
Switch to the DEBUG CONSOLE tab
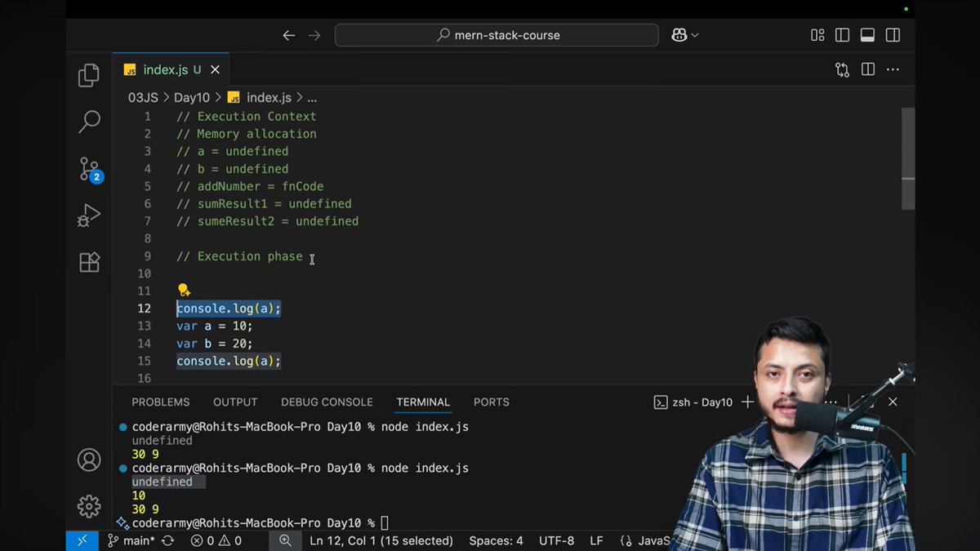pos(327,402)
